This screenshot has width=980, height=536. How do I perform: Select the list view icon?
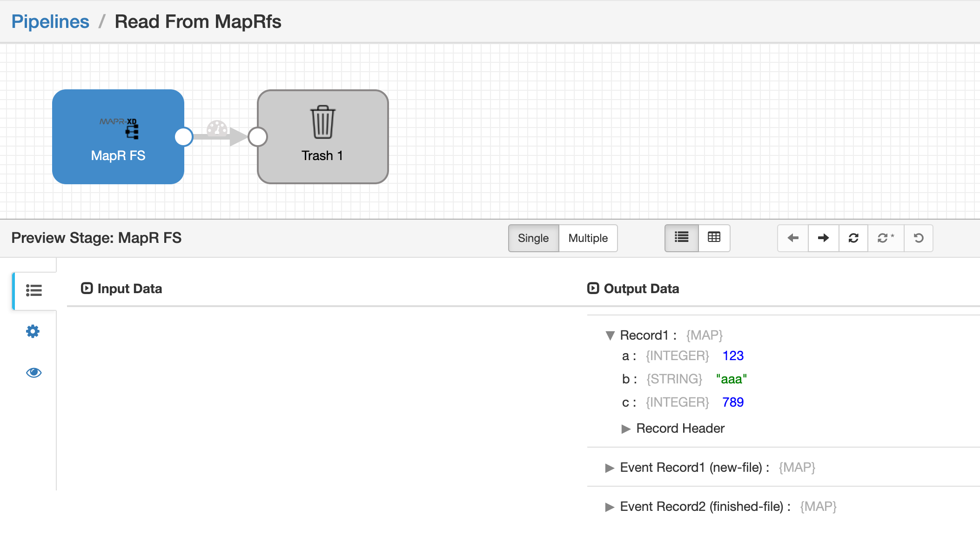coord(682,238)
